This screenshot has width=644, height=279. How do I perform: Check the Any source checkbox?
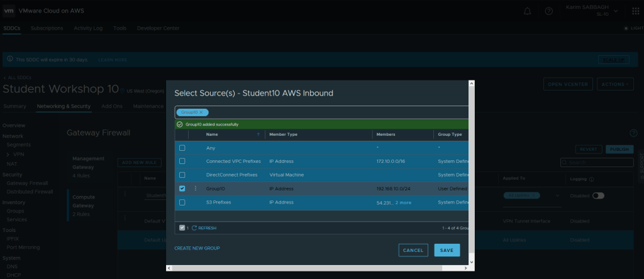click(x=182, y=148)
